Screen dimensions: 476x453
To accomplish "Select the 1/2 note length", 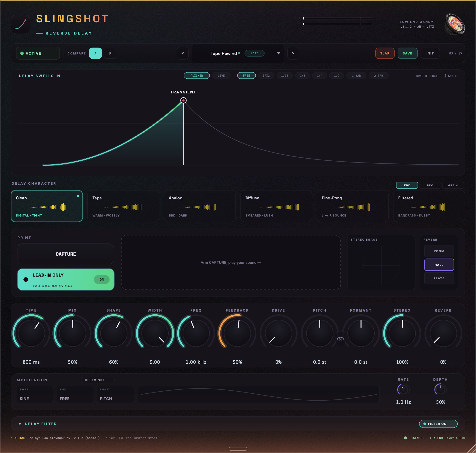I will pyautogui.click(x=337, y=76).
